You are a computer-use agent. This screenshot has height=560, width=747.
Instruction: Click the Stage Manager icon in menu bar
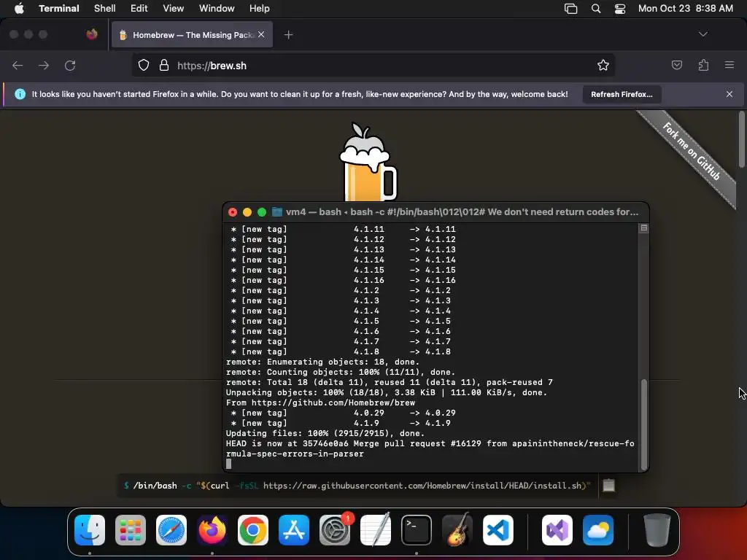[570, 9]
